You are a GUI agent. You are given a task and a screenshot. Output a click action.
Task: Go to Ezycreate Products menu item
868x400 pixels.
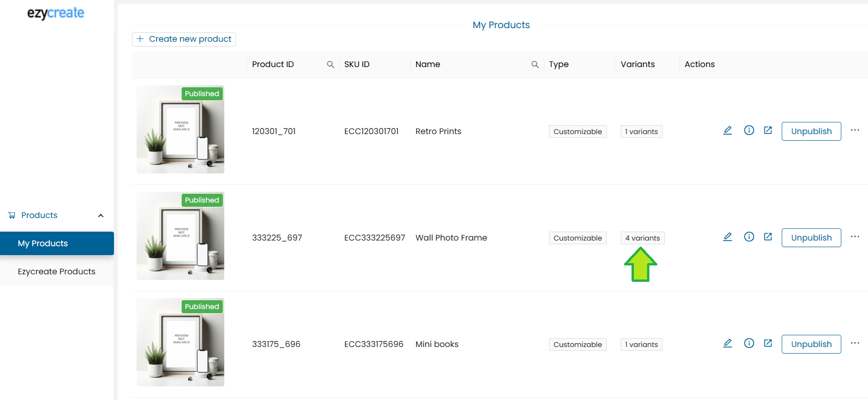coord(57,272)
